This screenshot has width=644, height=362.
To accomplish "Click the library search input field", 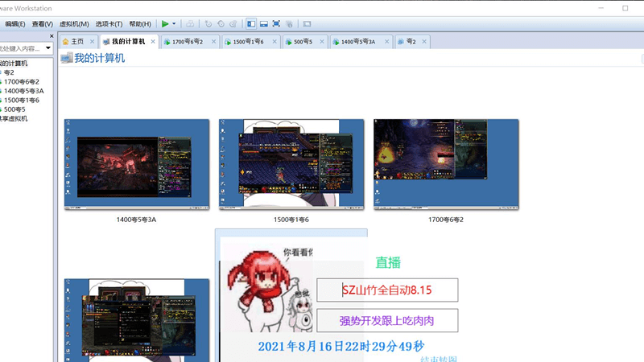I will click(21, 48).
